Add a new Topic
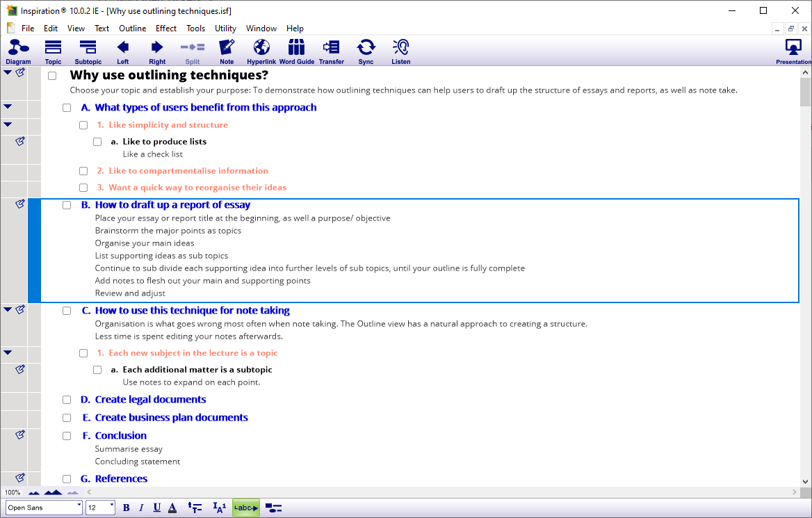The width and height of the screenshot is (812, 518). 53,51
